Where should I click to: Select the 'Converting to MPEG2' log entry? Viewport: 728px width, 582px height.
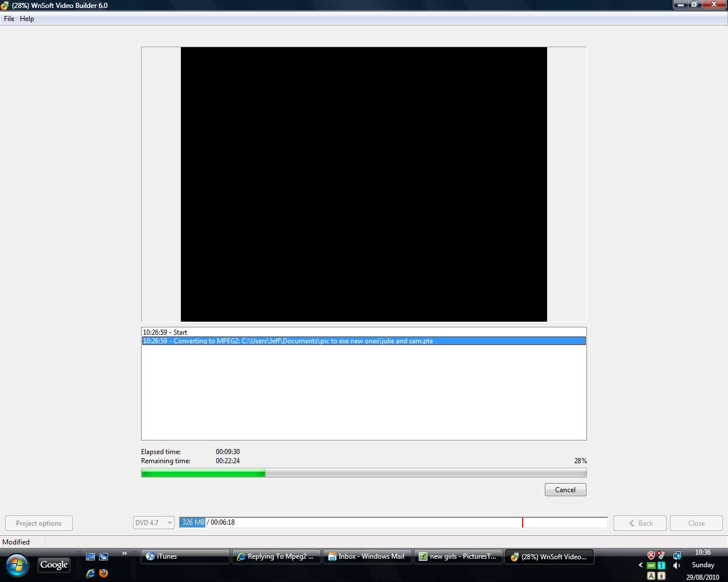pyautogui.click(x=364, y=341)
